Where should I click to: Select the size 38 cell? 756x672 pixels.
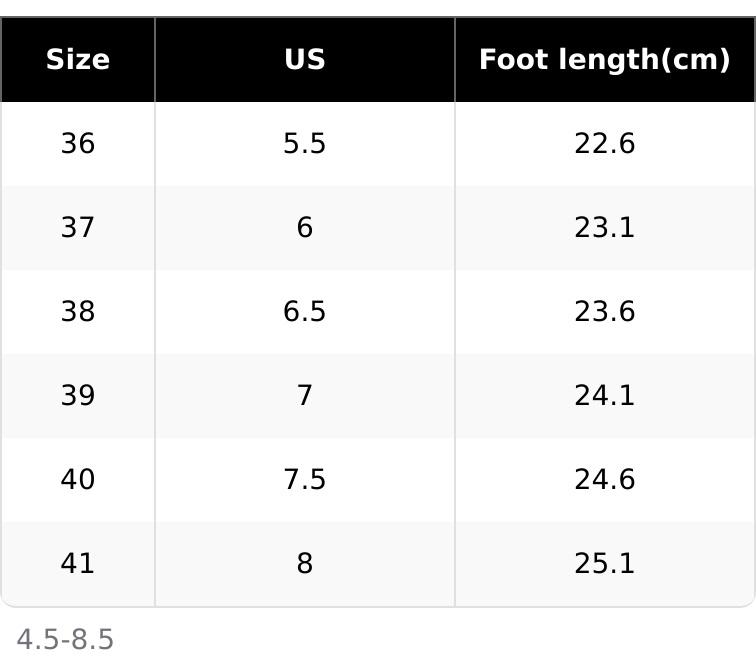point(78,312)
